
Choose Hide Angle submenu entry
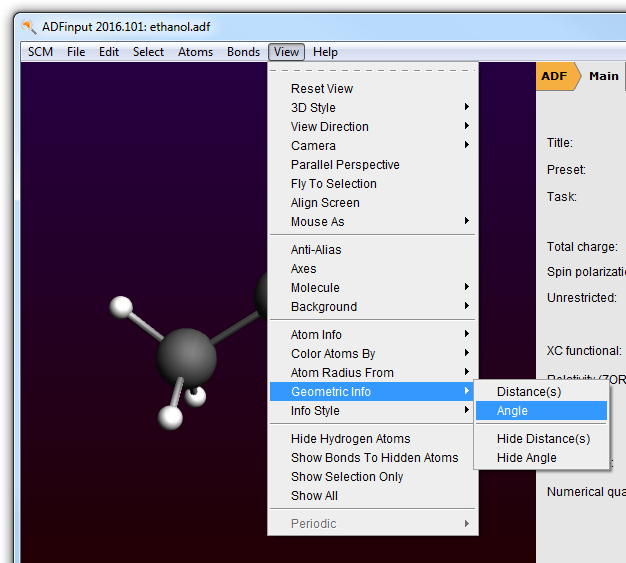pos(541,458)
